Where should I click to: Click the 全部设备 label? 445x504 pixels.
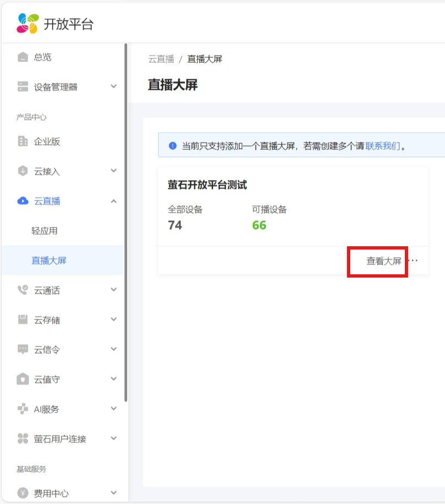(185, 209)
